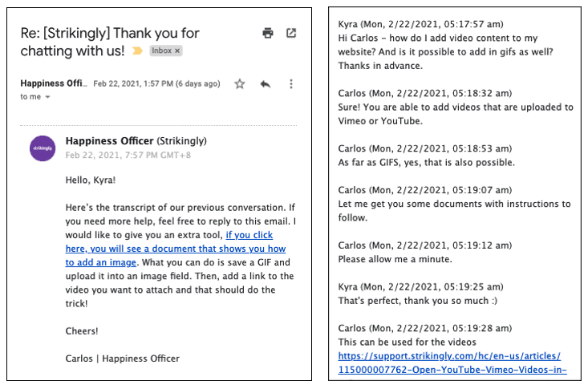Click the 'Happiness Offi...' sender name
Viewport: 588px width, 389px height.
click(54, 83)
